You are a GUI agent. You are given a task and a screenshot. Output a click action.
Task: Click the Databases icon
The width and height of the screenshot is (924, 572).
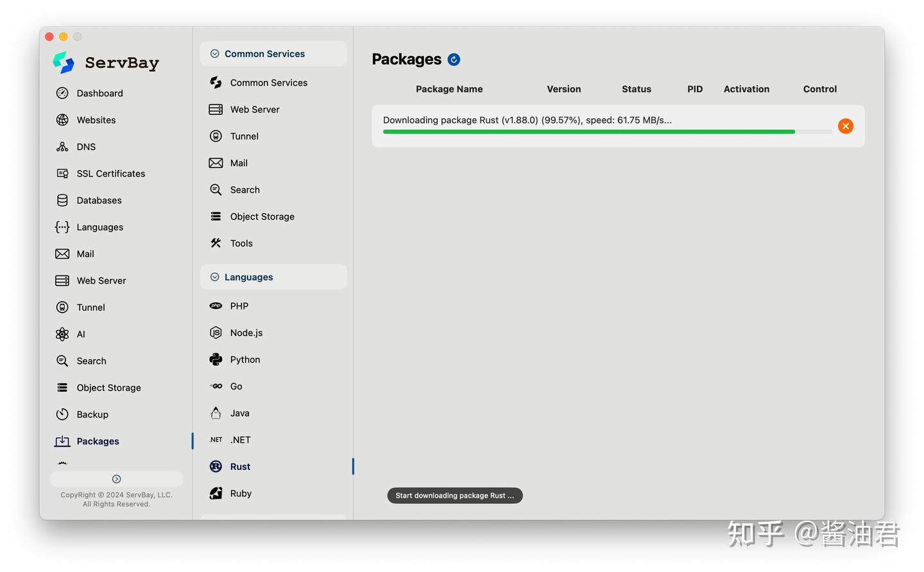[x=62, y=200]
